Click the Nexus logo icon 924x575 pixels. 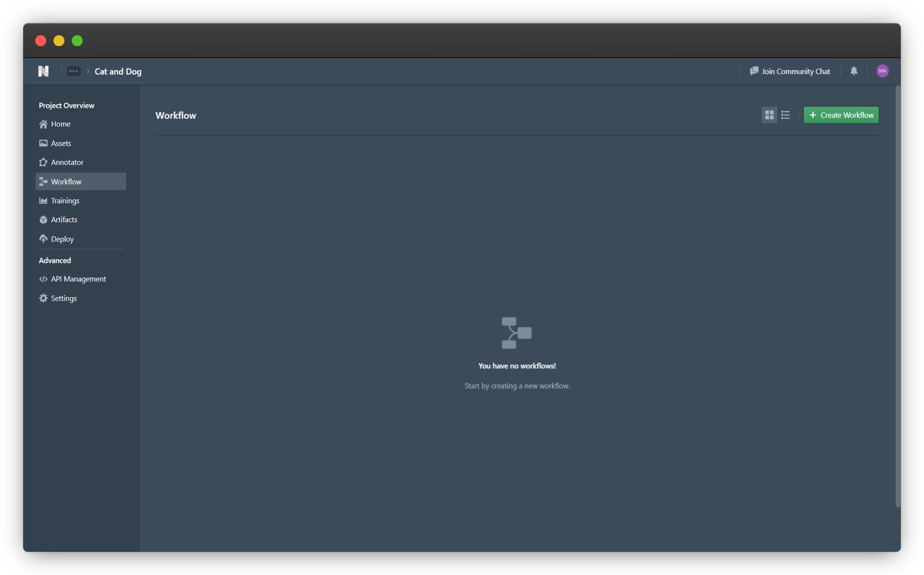(43, 71)
